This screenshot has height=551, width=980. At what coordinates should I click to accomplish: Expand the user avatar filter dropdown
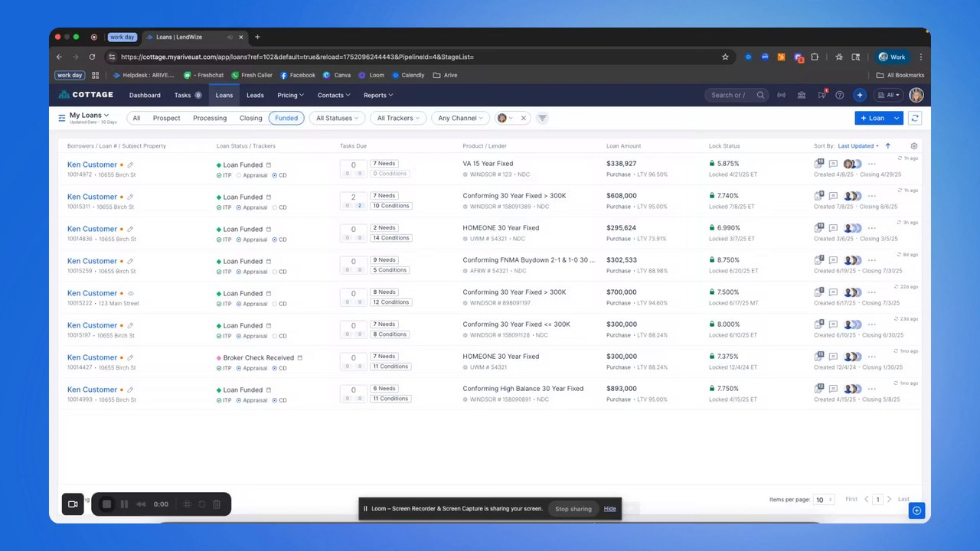[x=505, y=118]
